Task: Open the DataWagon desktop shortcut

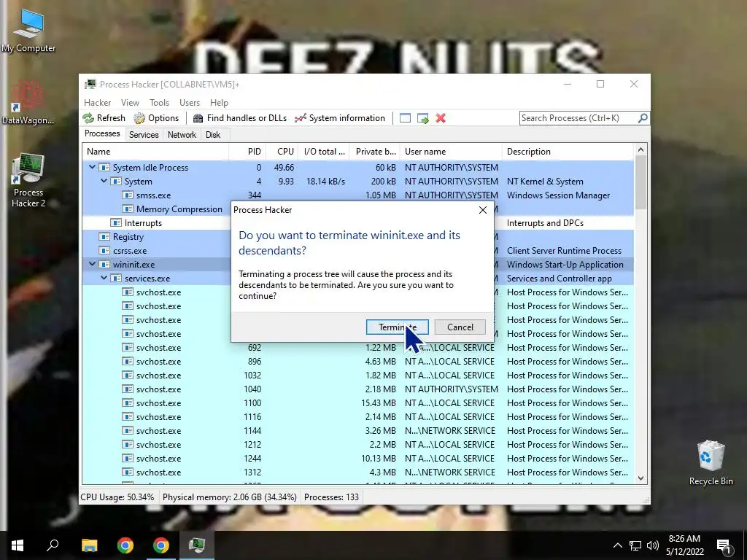Action: (x=28, y=102)
